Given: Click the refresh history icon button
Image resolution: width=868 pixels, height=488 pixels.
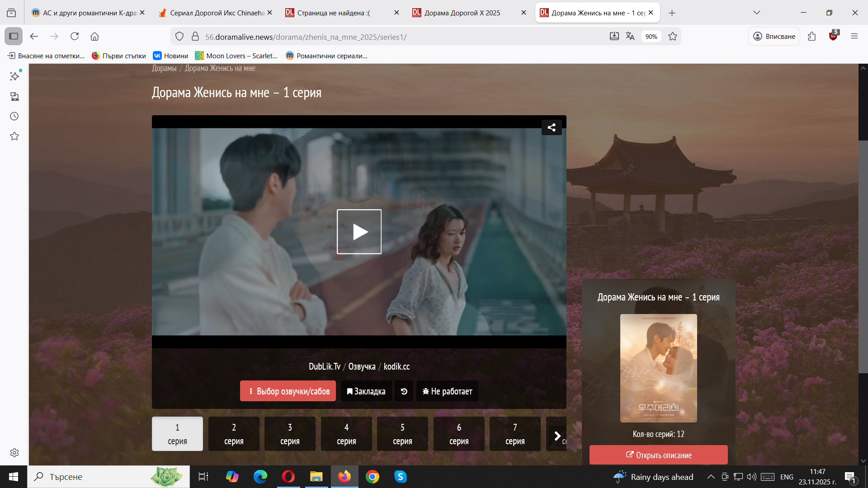Looking at the screenshot, I should click(x=404, y=391).
